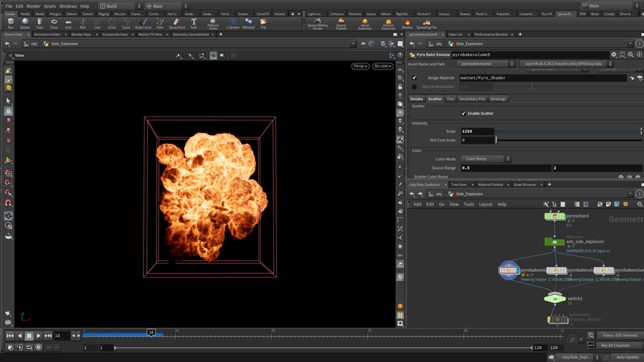644x362 pixels.
Task: Click the Sparse Fireball shelf tool
Action: tap(341, 24)
